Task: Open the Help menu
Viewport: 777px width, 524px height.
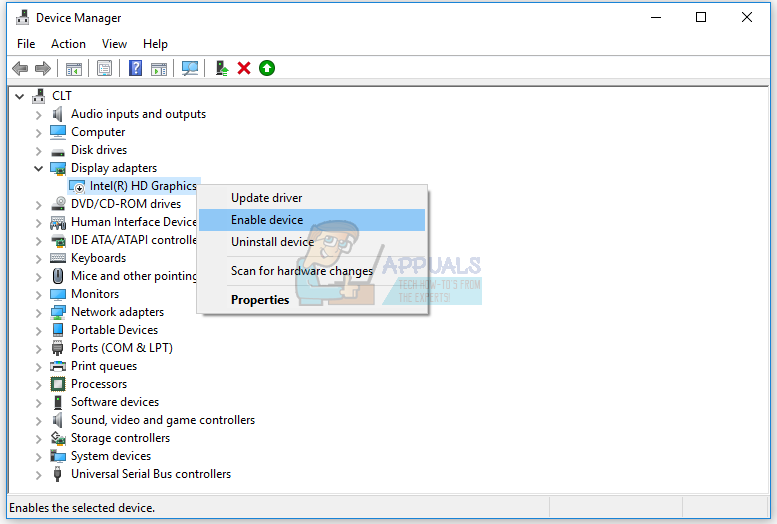Action: pos(155,44)
